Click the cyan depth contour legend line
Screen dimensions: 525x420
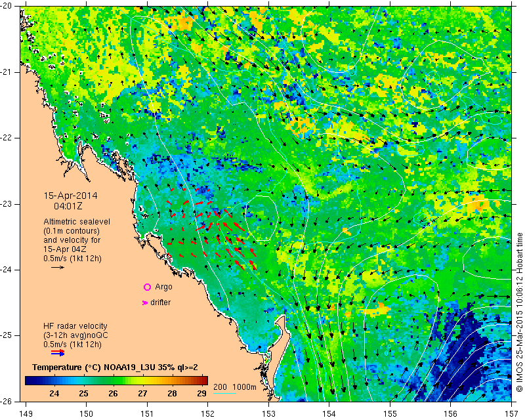[224, 393]
